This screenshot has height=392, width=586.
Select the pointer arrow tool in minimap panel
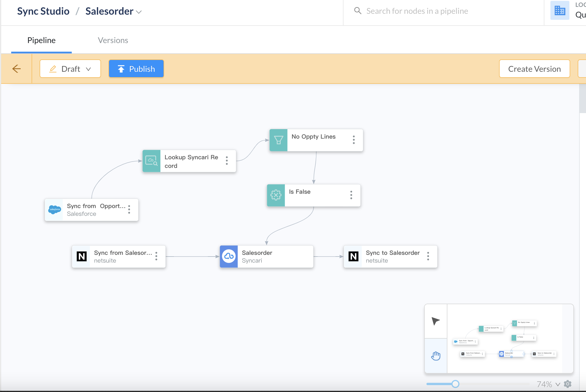pyautogui.click(x=436, y=321)
